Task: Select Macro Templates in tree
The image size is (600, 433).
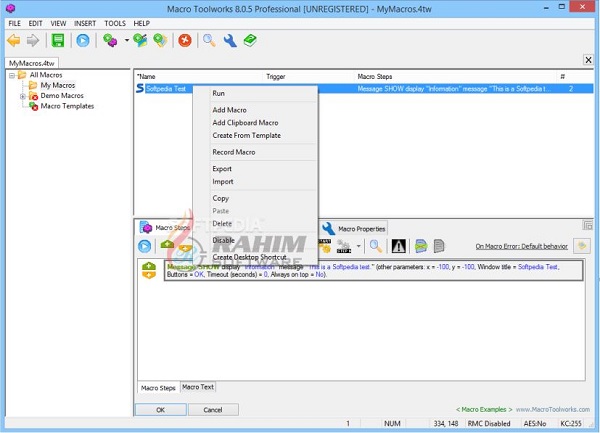Action: (67, 106)
